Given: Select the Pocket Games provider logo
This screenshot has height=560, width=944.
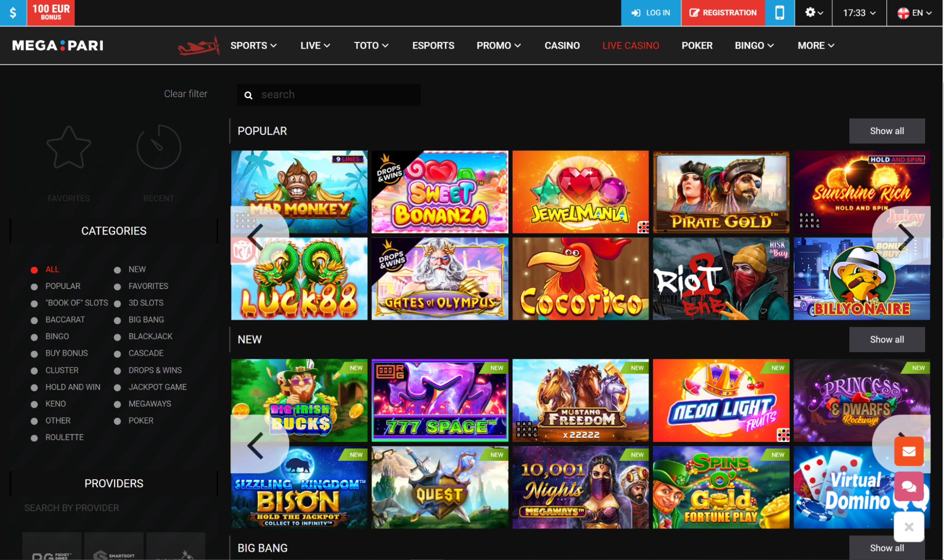Looking at the screenshot, I should 52,547.
